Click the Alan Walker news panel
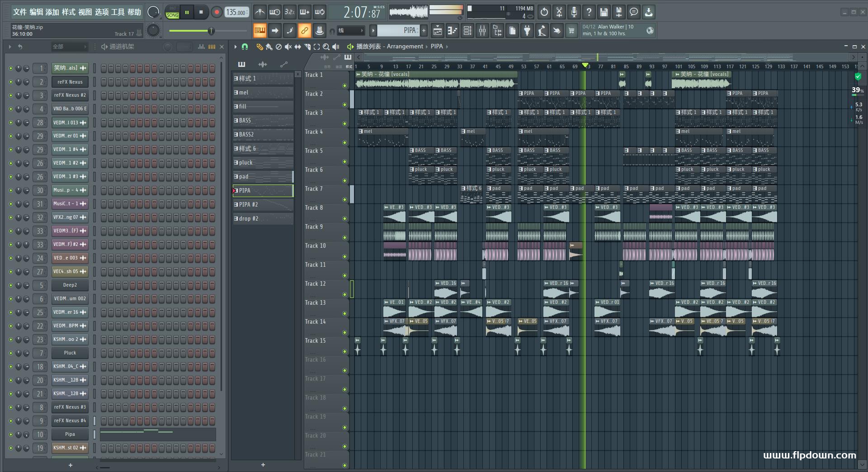Image resolution: width=868 pixels, height=472 pixels. coord(618,30)
